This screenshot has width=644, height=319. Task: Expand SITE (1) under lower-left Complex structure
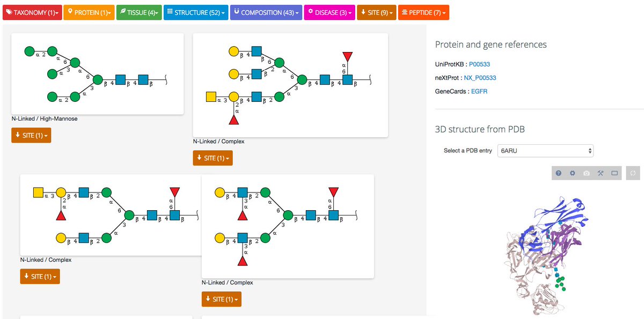click(40, 277)
